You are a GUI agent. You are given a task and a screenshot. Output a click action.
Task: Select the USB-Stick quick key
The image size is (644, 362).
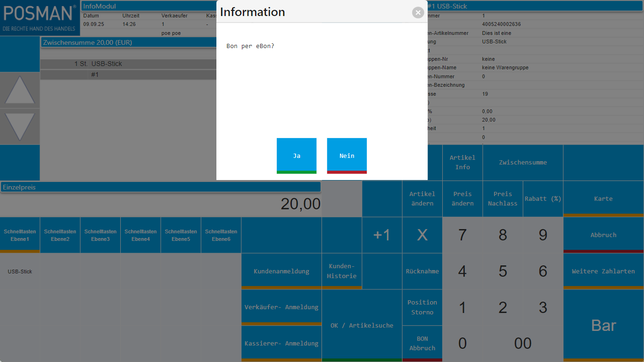click(x=20, y=271)
